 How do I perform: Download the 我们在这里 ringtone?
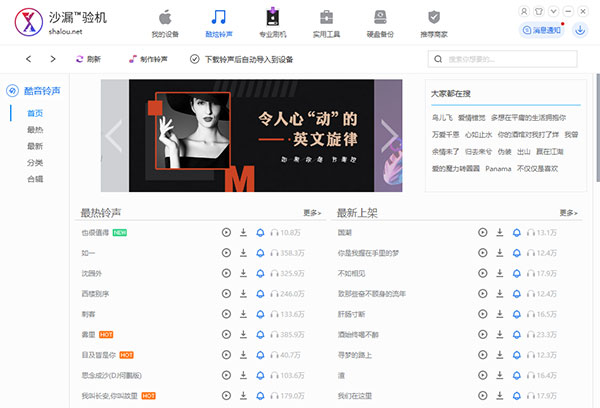click(500, 396)
